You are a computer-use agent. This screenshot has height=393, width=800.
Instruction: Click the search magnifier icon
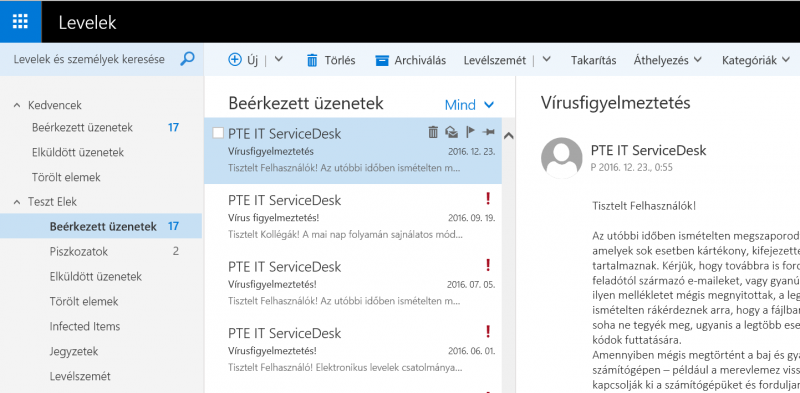click(187, 59)
